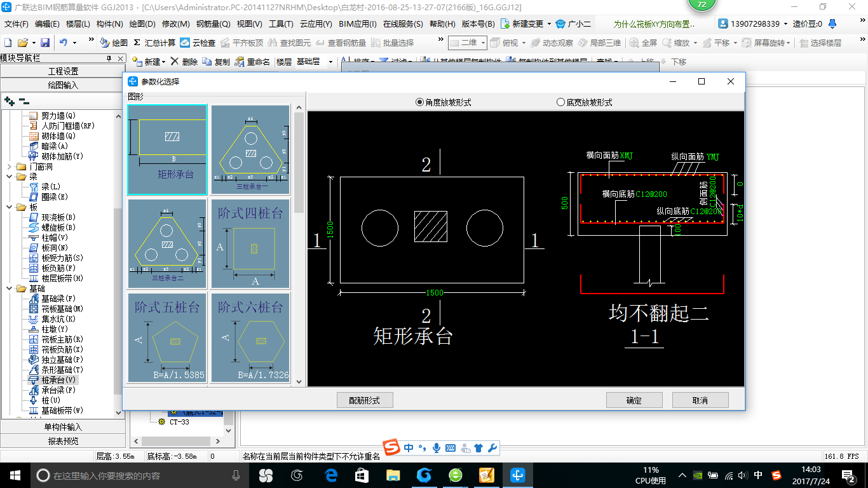Image resolution: width=868 pixels, height=488 pixels.
Task: Start 云检查 cloud check
Action: (198, 43)
